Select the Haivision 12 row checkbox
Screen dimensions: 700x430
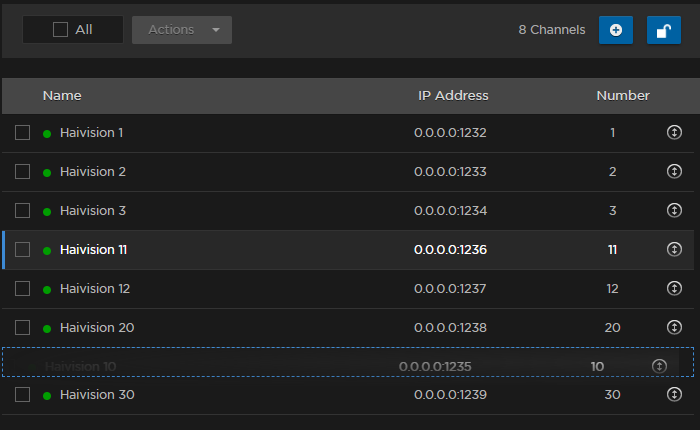pyautogui.click(x=22, y=288)
